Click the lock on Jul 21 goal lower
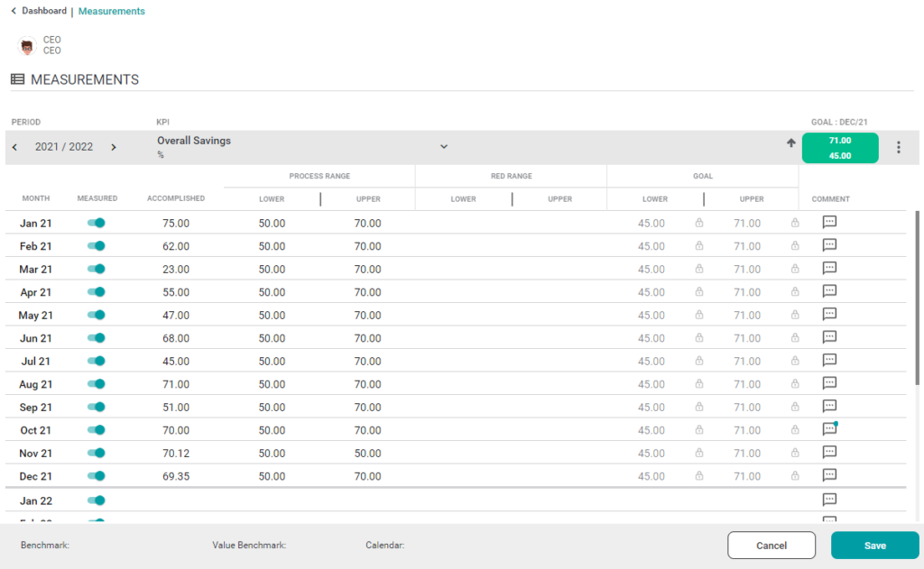Screen dimensions: 924x569 point(699,361)
